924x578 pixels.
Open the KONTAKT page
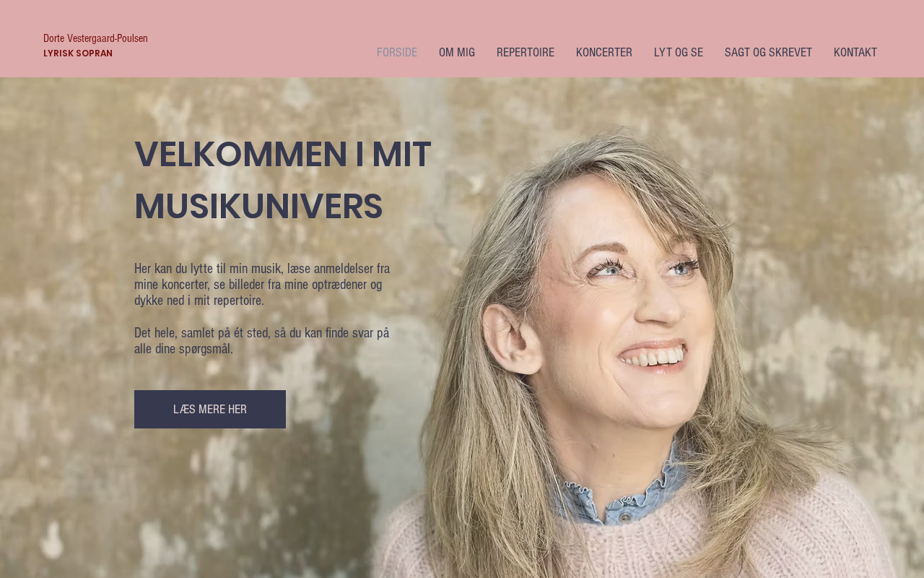(855, 53)
